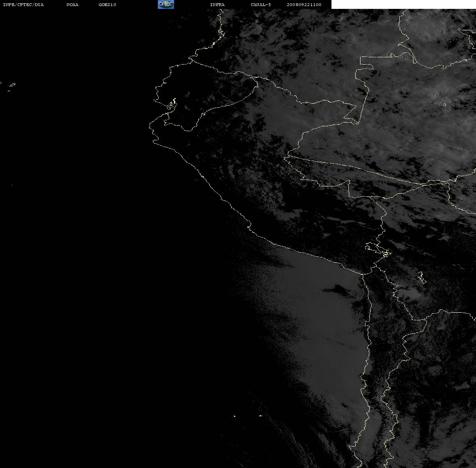The width and height of the screenshot is (476, 468).
Task: Click the small white islands far off Chile's coast
Action: (x=247, y=416)
